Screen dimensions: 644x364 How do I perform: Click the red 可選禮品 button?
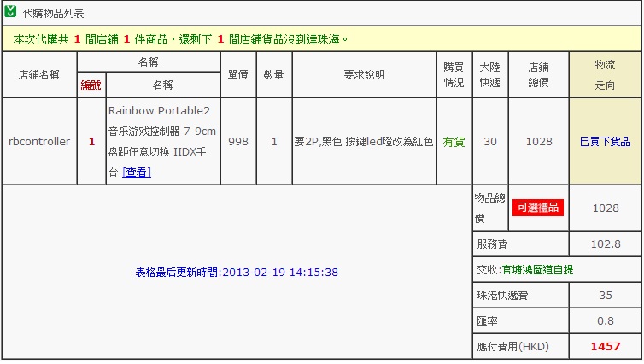[538, 208]
